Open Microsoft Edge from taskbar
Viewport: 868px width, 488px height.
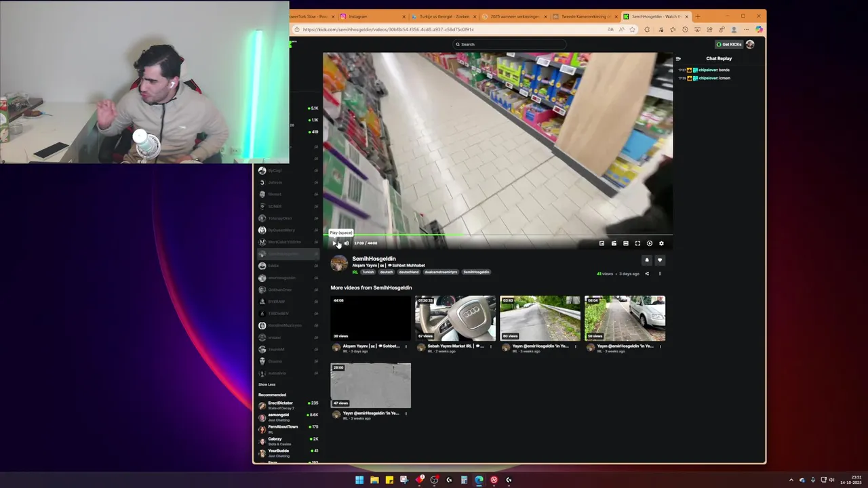pyautogui.click(x=479, y=480)
